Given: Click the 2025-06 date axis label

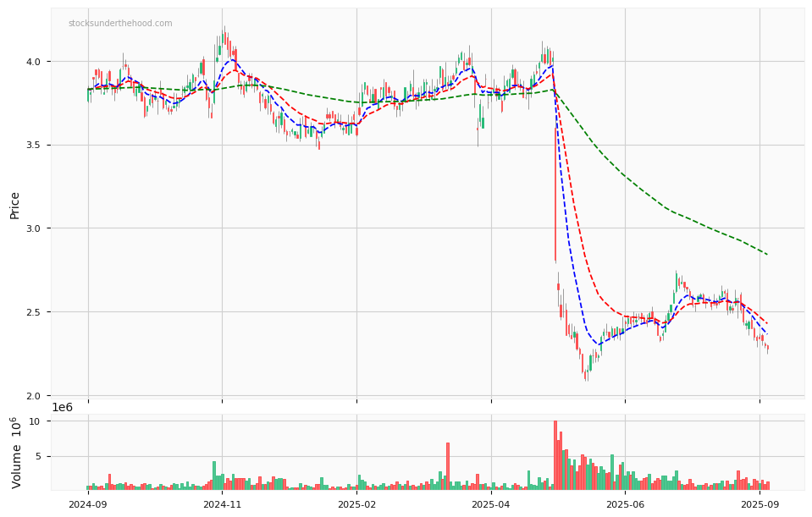Looking at the screenshot, I should (625, 504).
